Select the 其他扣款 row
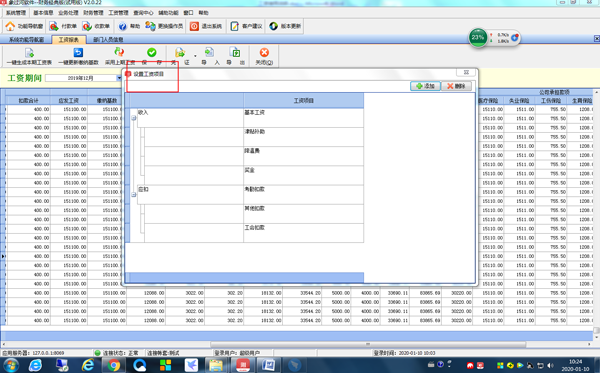Viewport: 600px width, 373px height. pos(303,214)
